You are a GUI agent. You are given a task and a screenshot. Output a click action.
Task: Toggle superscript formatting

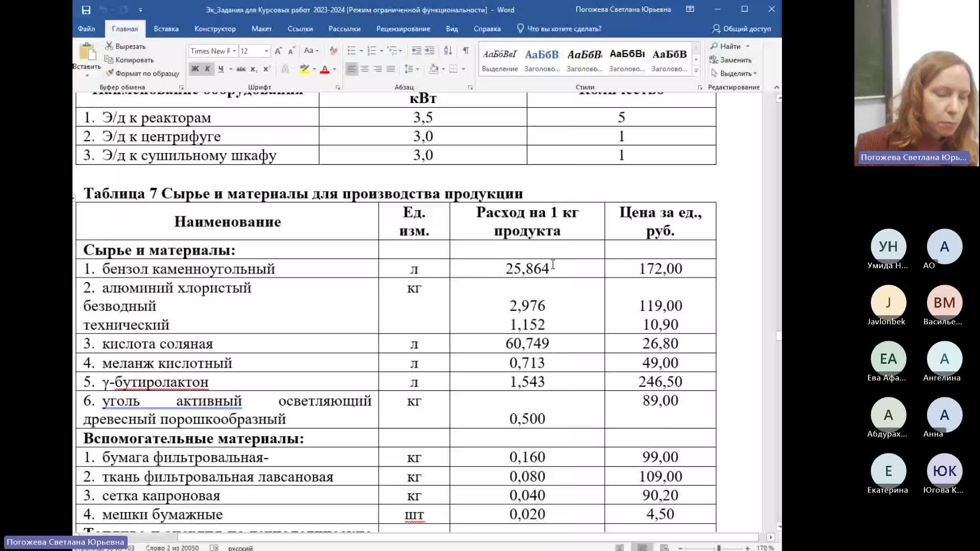click(266, 69)
